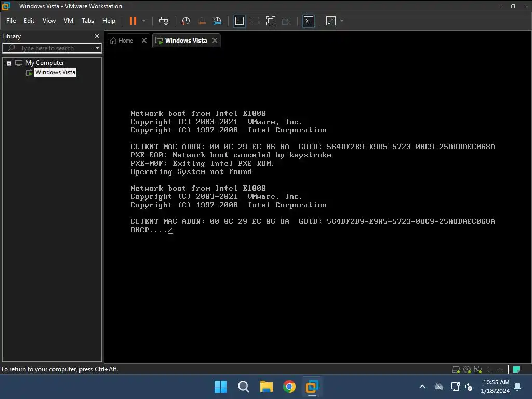Open the Windows Start menu
Image resolution: width=532 pixels, height=399 pixels.
point(220,387)
